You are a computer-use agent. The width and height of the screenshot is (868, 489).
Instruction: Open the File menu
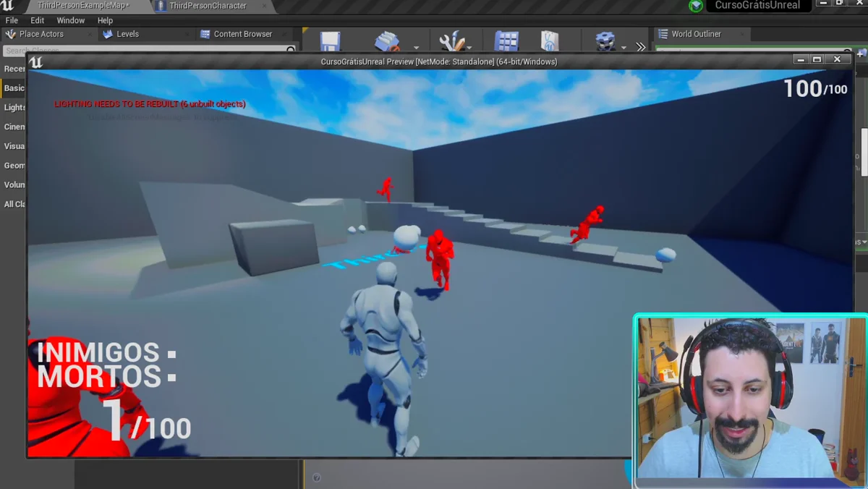click(12, 20)
